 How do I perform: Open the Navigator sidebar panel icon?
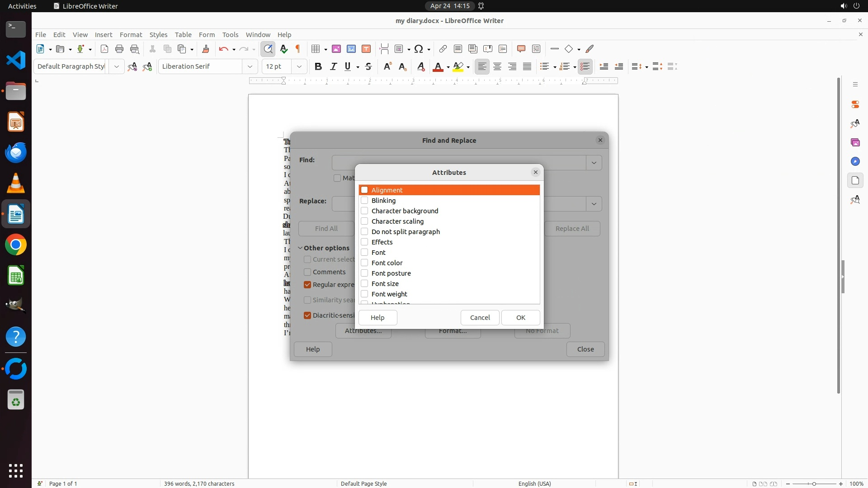[x=855, y=161]
